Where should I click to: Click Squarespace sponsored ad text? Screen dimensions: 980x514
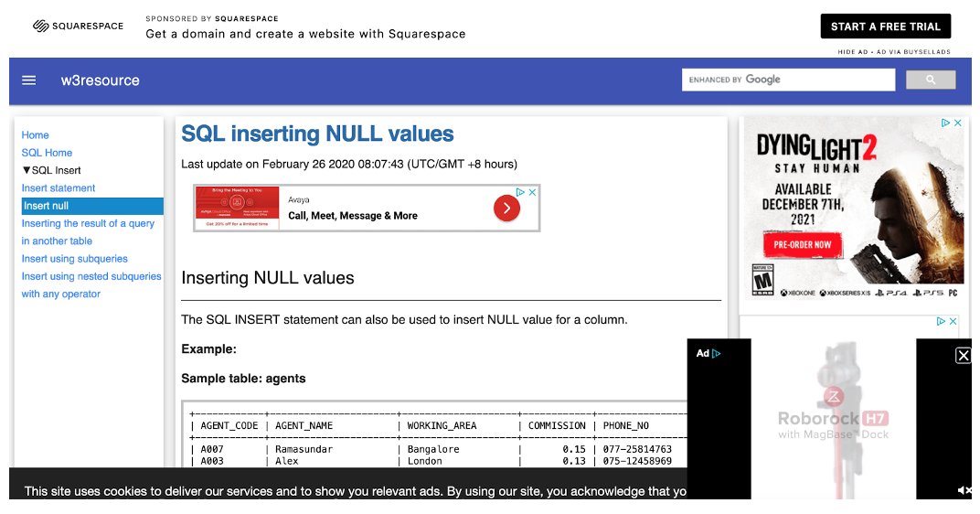[305, 34]
